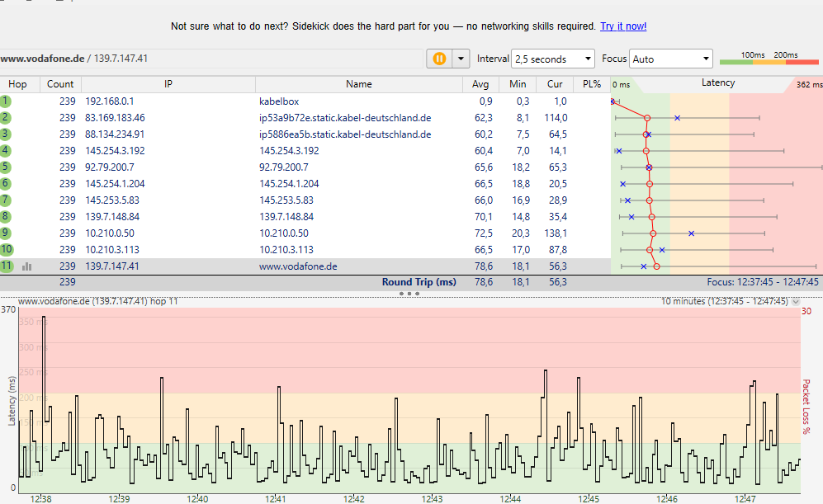This screenshot has height=504, width=823.
Task: Click the Latency graph column header
Action: pos(717,84)
